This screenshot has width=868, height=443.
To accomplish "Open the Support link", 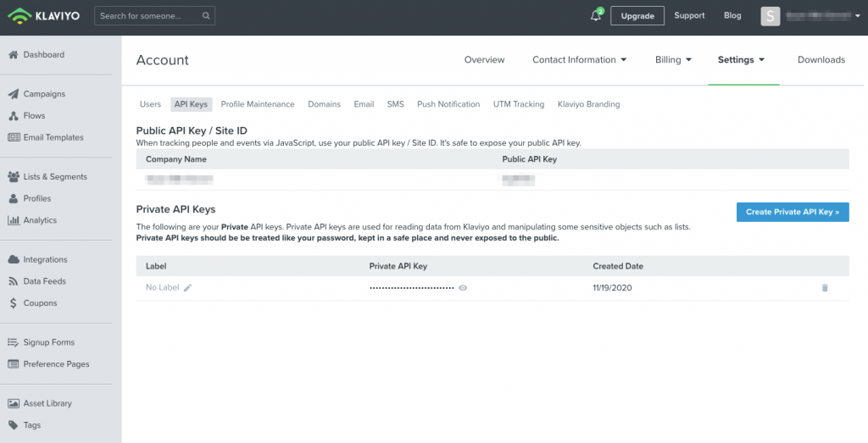I will coord(689,15).
